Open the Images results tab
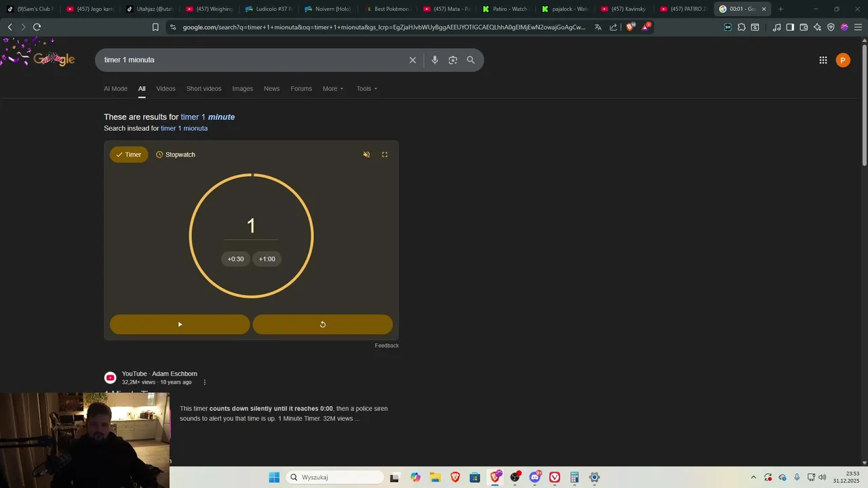Image resolution: width=868 pixels, height=488 pixels. [x=242, y=89]
